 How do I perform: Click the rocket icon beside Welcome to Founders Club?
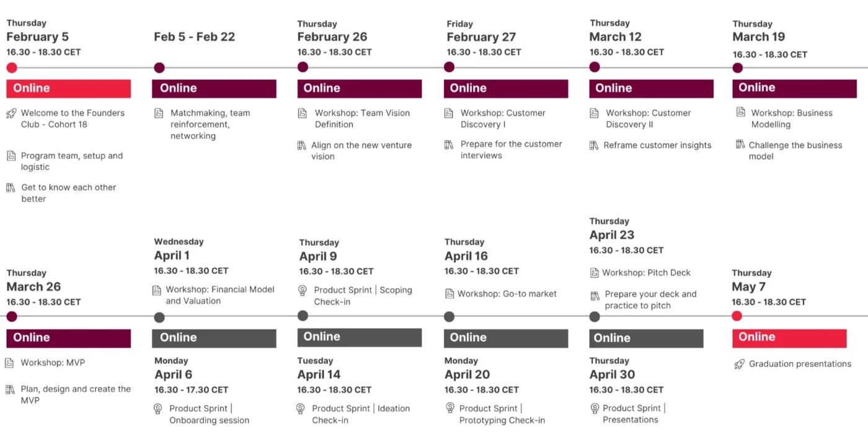[11, 113]
